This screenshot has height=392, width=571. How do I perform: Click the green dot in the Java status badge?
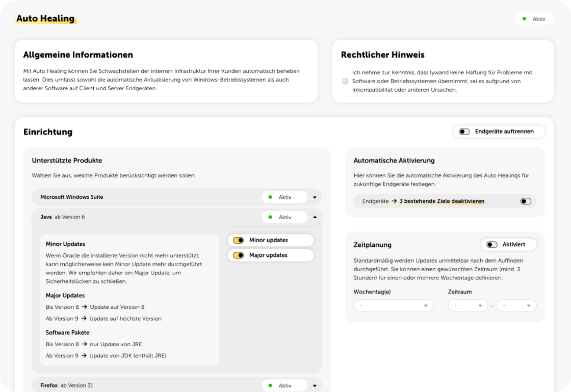[270, 217]
